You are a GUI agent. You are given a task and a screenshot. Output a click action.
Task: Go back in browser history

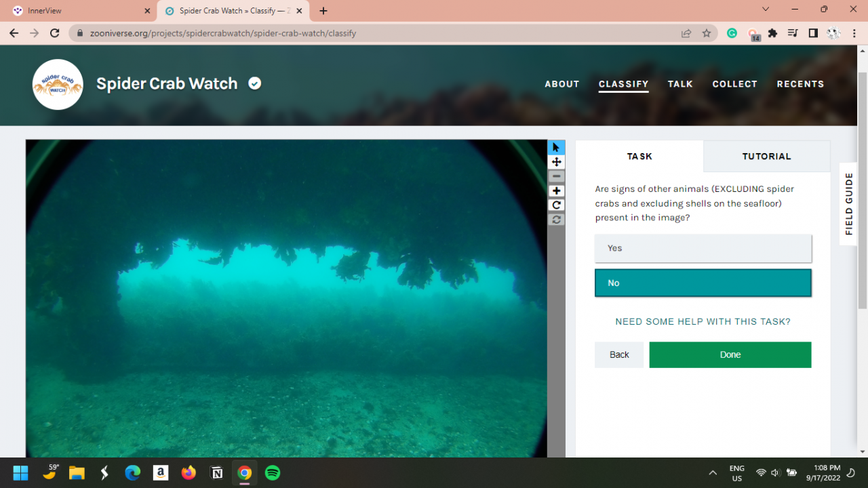point(14,33)
